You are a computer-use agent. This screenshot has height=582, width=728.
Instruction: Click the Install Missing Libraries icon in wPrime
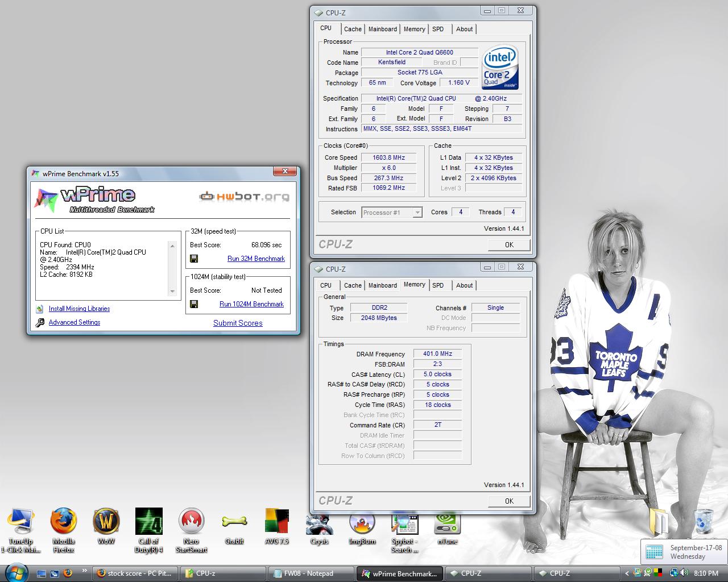[x=40, y=309]
